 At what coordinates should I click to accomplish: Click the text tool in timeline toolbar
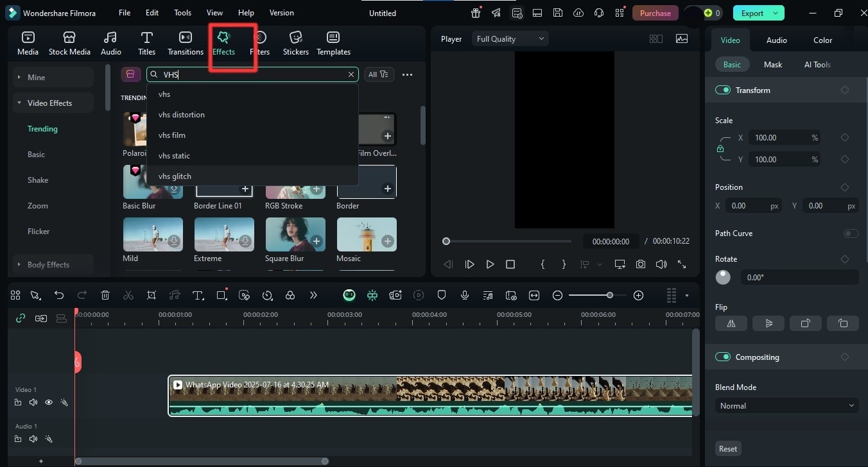198,295
